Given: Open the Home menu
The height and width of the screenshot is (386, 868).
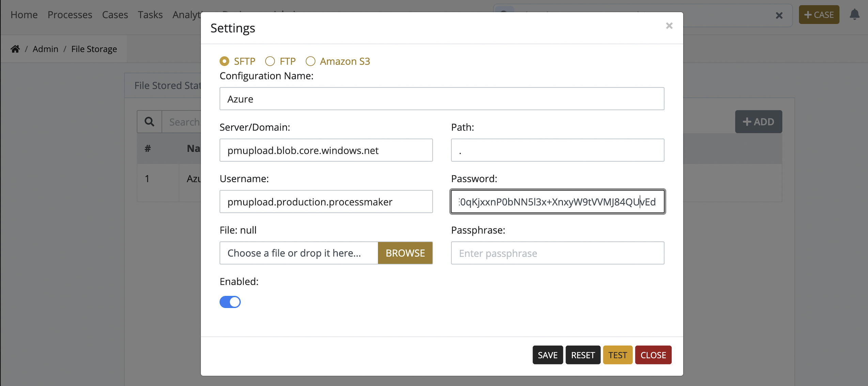Looking at the screenshot, I should click(x=24, y=15).
